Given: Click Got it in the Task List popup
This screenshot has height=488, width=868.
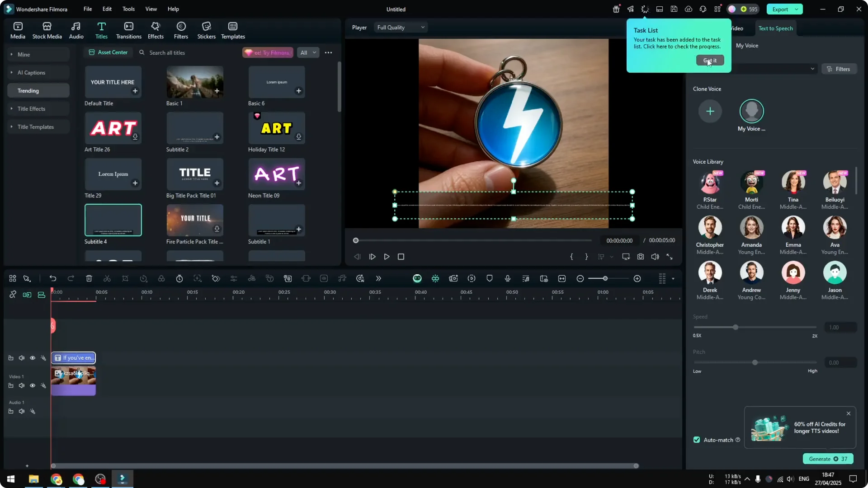Looking at the screenshot, I should (x=710, y=60).
